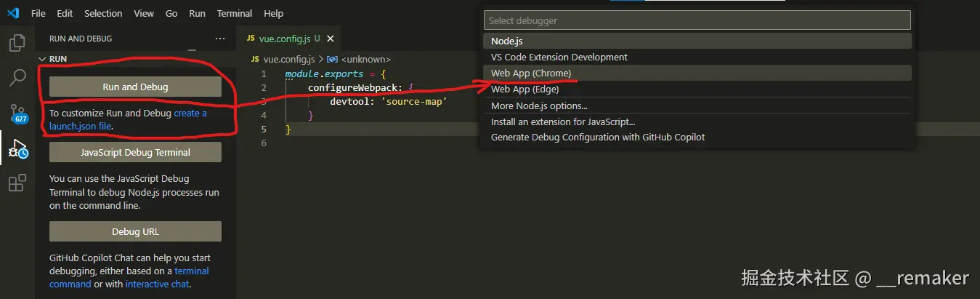Viewport: 980px width, 299px height.
Task: Collapse the RUN section chevron
Action: pyautogui.click(x=42, y=59)
